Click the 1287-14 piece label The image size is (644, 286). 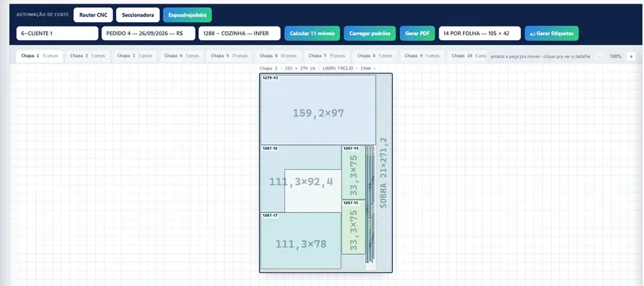(351, 148)
